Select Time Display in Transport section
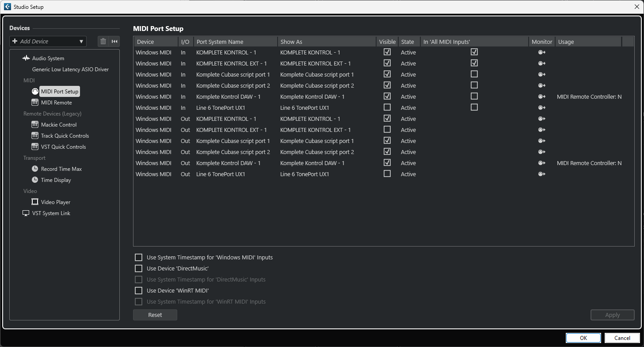The width and height of the screenshot is (644, 347). 56,180
